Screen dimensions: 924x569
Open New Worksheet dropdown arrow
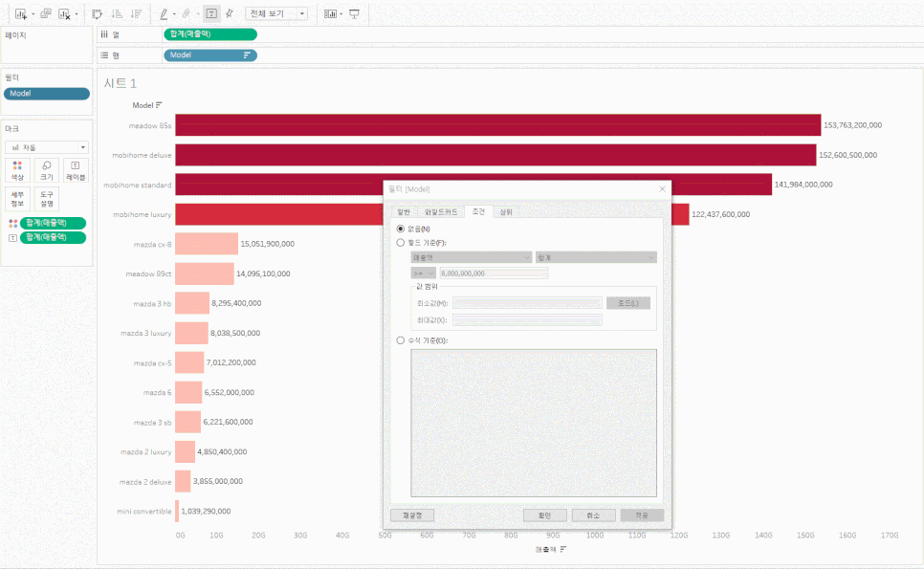[x=33, y=14]
